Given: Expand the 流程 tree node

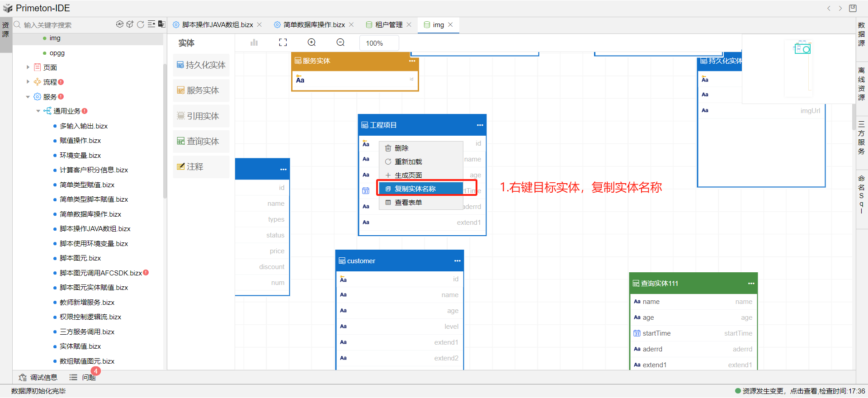Looking at the screenshot, I should click(x=28, y=82).
